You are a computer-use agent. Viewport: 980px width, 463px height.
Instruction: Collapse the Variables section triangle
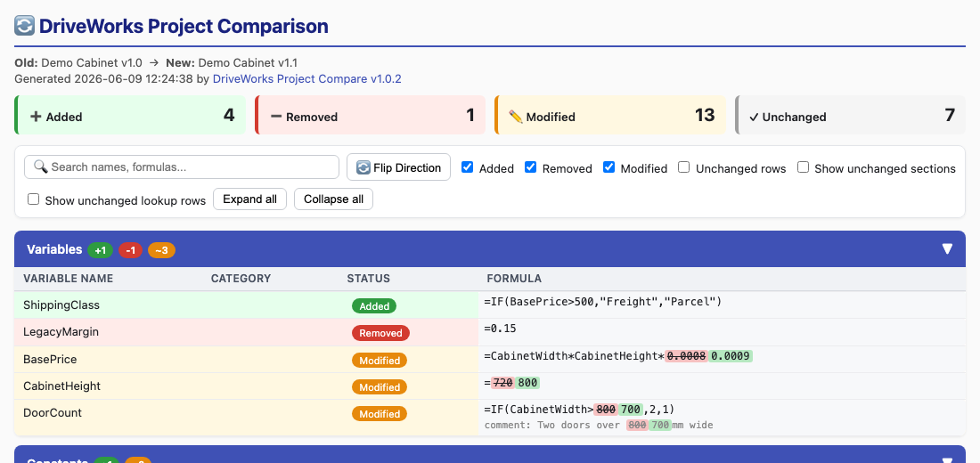coord(948,248)
